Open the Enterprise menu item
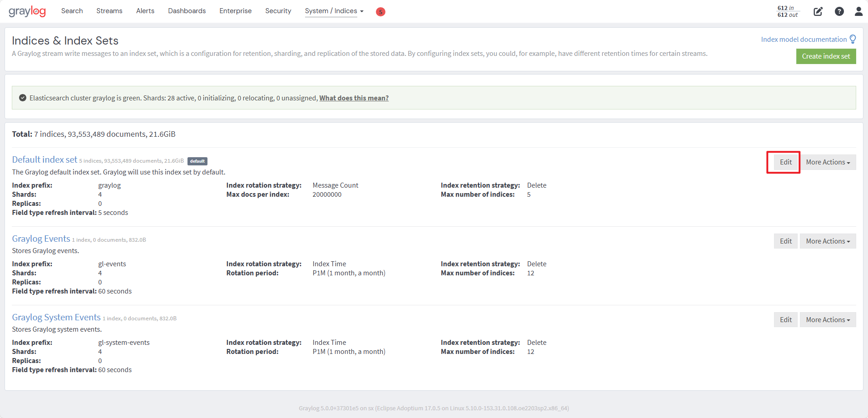 pyautogui.click(x=236, y=11)
